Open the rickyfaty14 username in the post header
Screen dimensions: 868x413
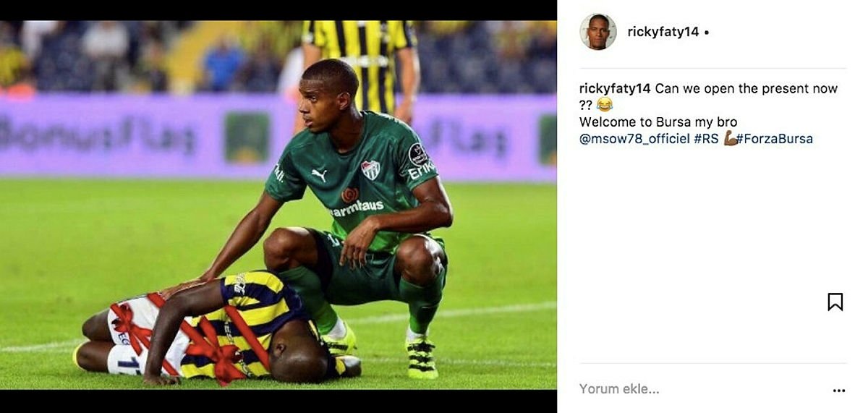663,32
